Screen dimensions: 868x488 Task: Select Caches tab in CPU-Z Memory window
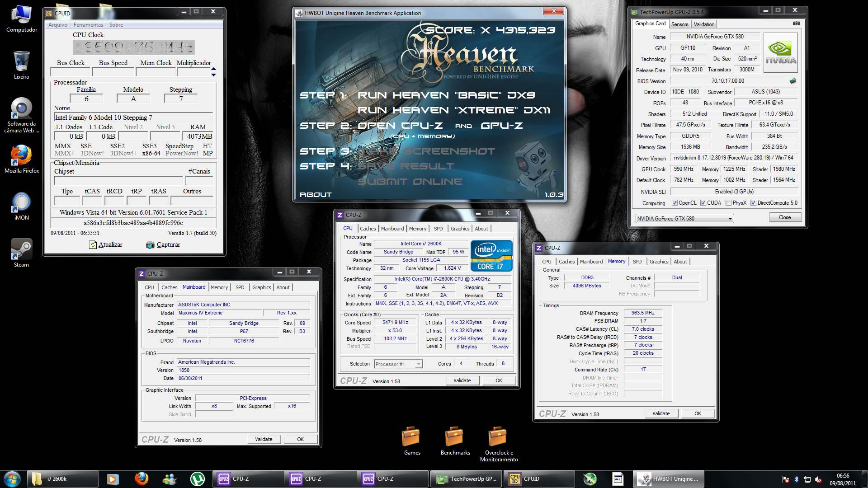click(x=566, y=262)
